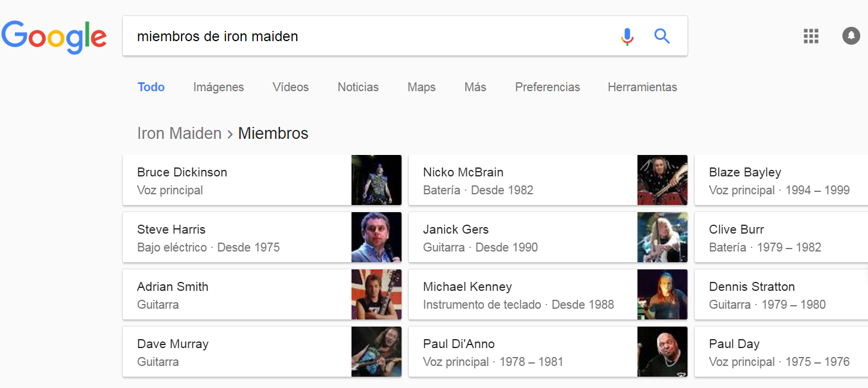
Task: Go to the Maps tab
Action: (421, 87)
